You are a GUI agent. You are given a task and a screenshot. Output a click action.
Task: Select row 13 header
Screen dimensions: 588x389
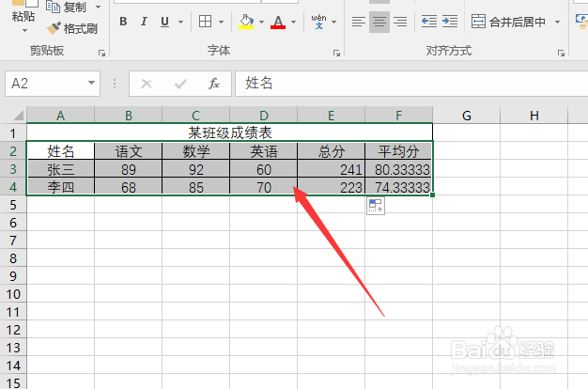point(13,348)
